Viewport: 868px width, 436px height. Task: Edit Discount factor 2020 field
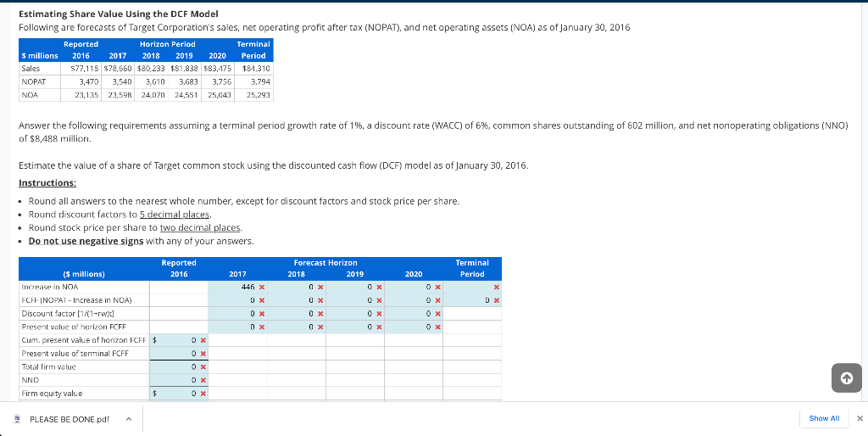(414, 314)
